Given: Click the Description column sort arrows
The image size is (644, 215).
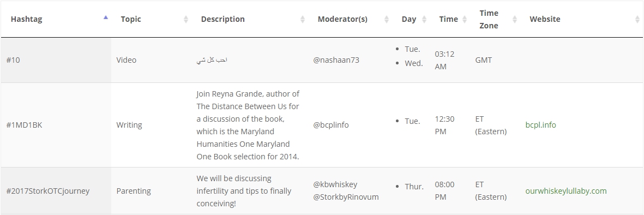Looking at the screenshot, I should coord(303,19).
